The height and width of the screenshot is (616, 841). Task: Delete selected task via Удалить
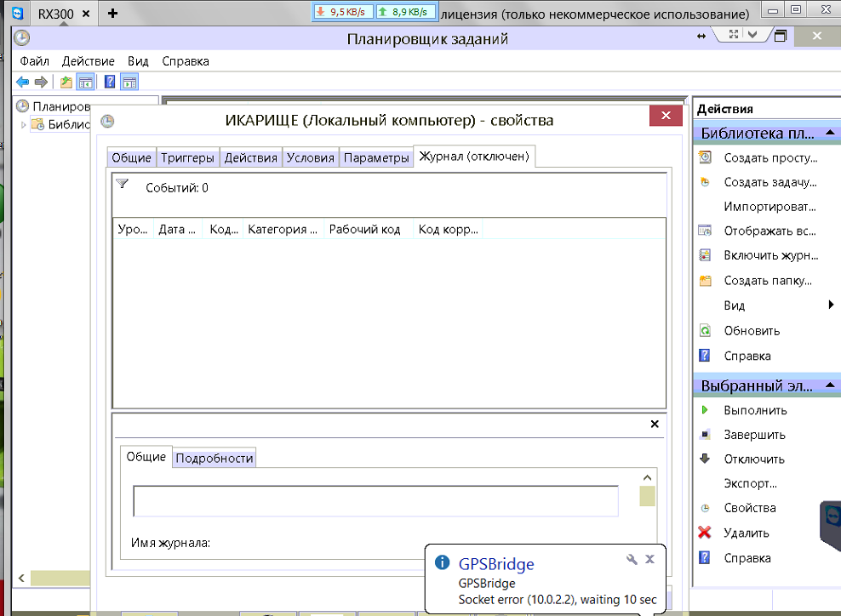[746, 533]
